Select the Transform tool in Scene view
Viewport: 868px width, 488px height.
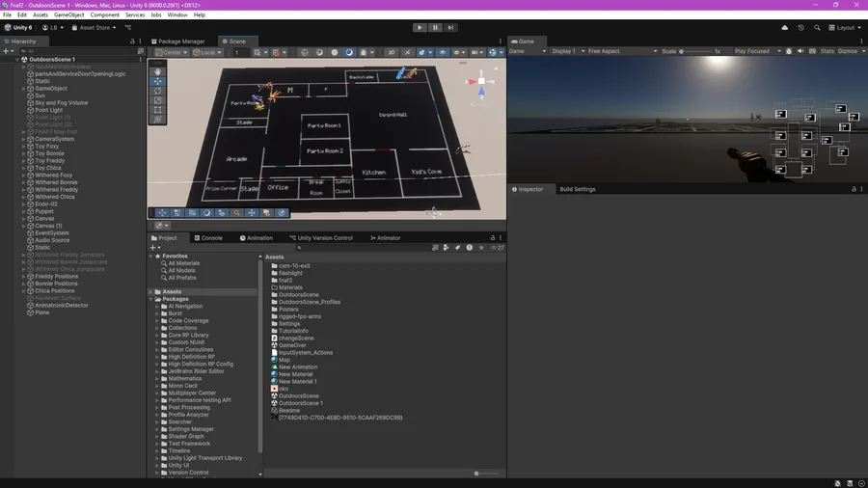click(x=158, y=119)
